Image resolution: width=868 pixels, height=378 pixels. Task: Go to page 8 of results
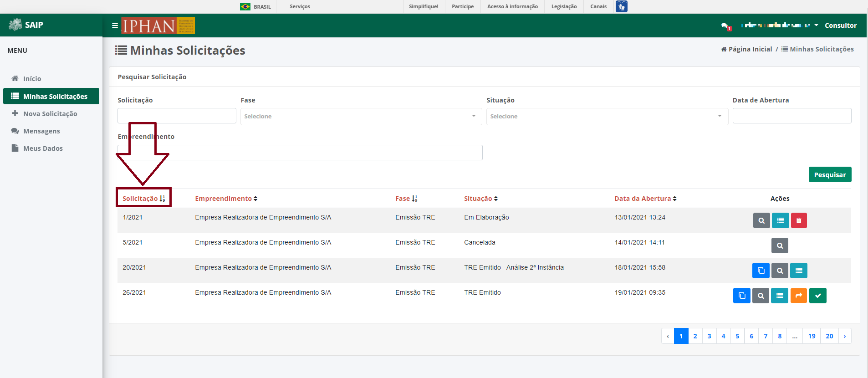[780, 336]
